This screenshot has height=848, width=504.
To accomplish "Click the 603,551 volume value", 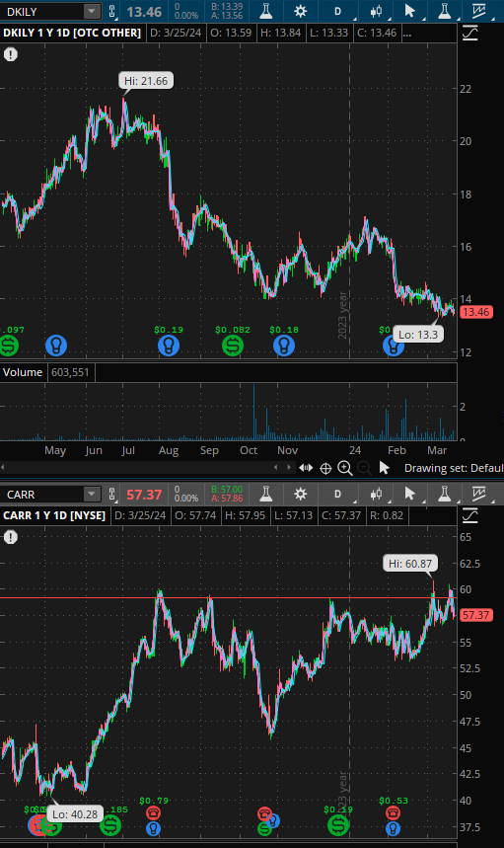I will [x=70, y=372].
